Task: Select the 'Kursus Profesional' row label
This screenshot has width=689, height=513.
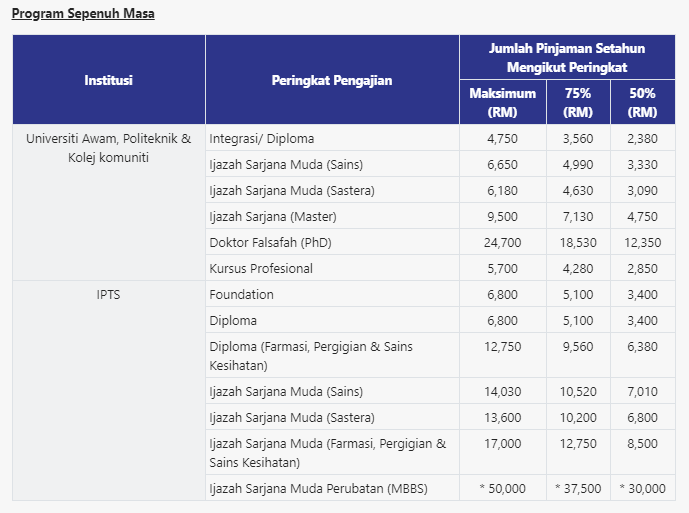Action: click(x=261, y=268)
